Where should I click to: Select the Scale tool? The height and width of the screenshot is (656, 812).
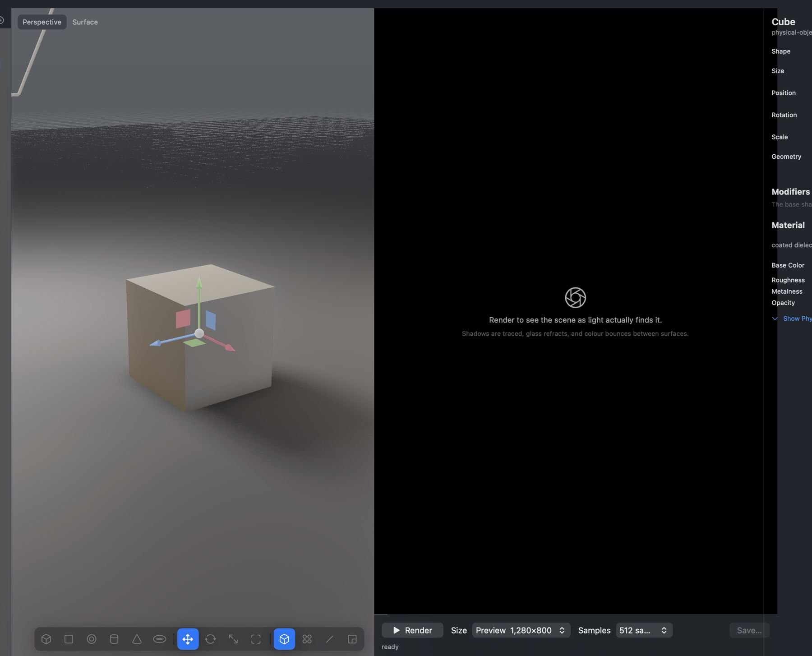tap(233, 639)
